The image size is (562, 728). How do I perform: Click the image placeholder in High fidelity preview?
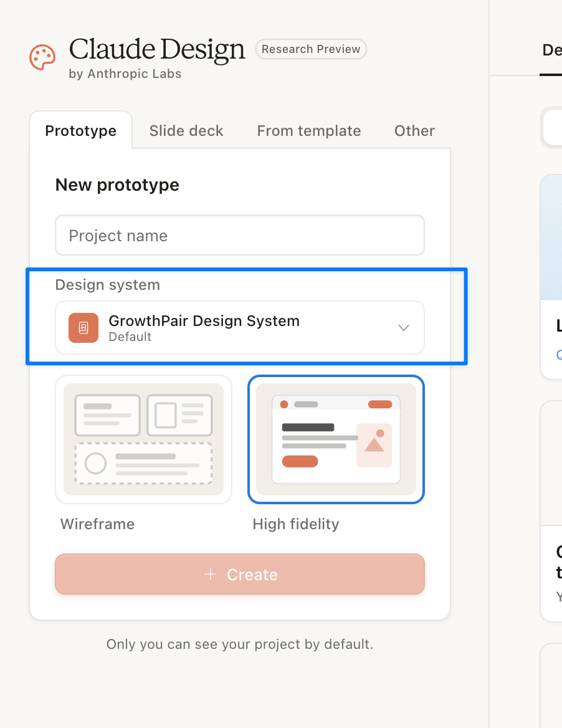374,445
